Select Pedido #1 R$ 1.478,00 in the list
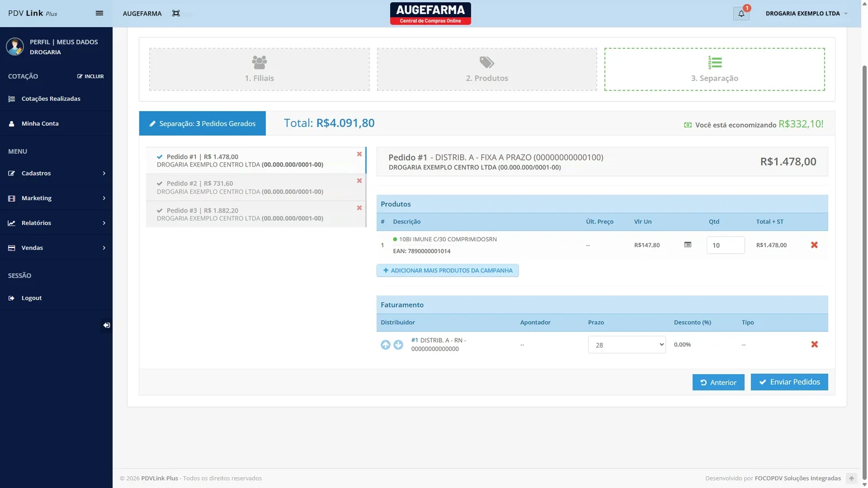The image size is (868, 488). coord(255,160)
